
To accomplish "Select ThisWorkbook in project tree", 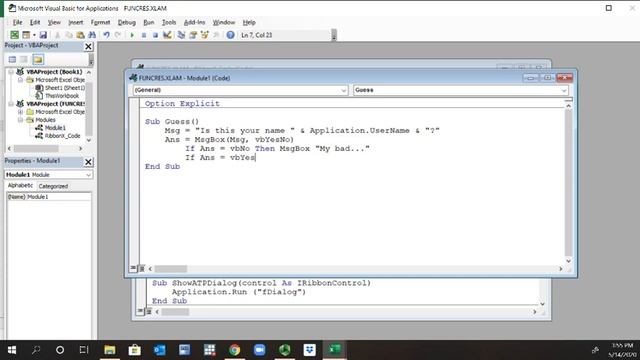I will [62, 96].
